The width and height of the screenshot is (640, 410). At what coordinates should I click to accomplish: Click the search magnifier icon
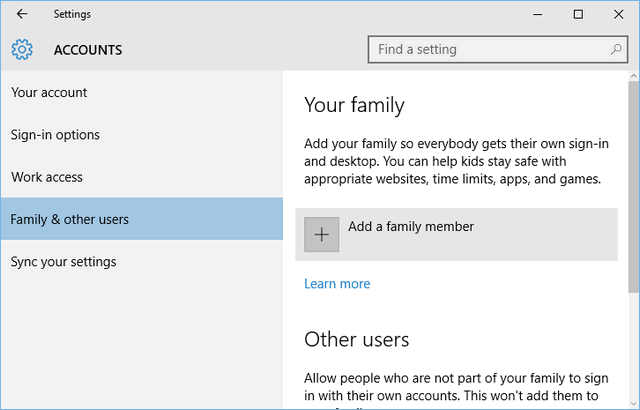point(616,49)
